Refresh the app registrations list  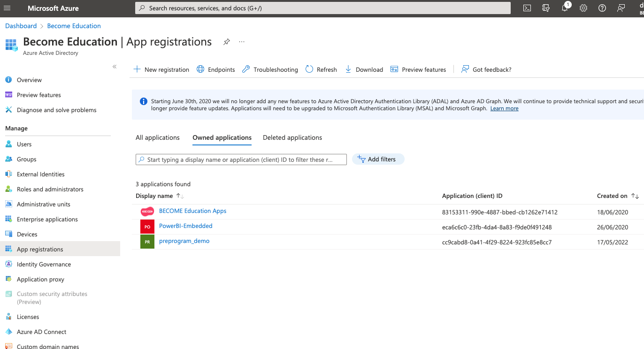click(x=321, y=69)
